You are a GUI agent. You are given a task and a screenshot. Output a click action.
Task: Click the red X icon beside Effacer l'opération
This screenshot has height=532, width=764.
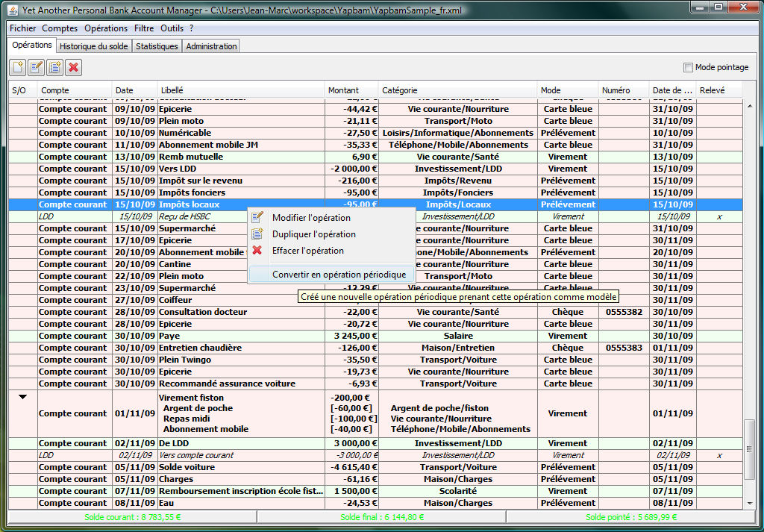coord(257,251)
